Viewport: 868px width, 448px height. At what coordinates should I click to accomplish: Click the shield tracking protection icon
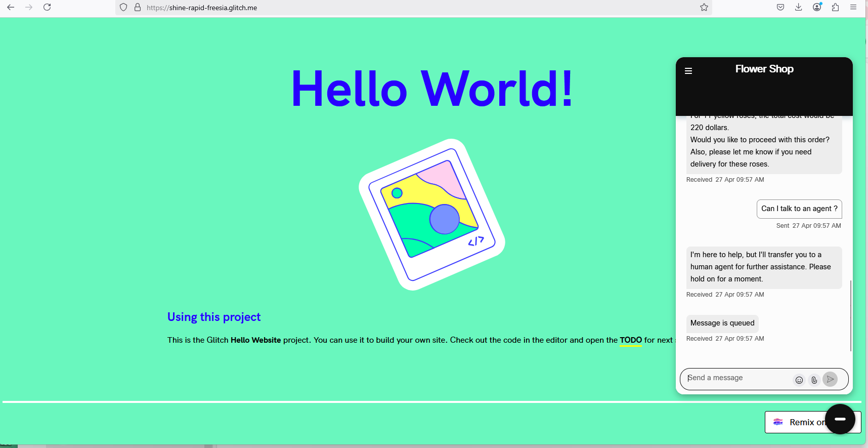pos(123,8)
